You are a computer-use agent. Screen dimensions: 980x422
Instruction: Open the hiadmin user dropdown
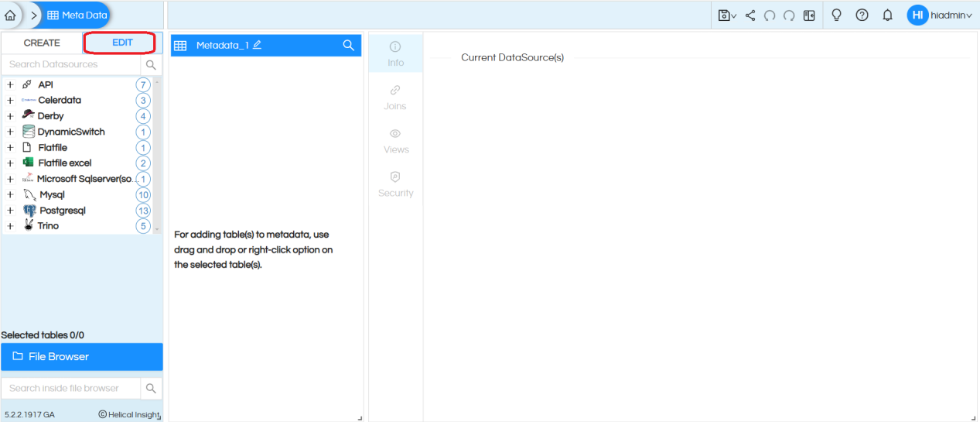pos(952,15)
